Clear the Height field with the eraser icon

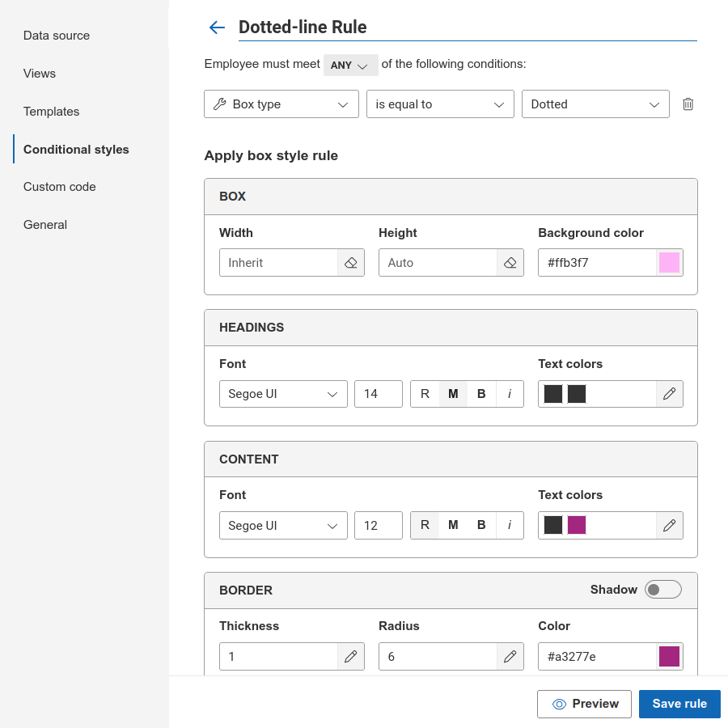[x=510, y=263]
